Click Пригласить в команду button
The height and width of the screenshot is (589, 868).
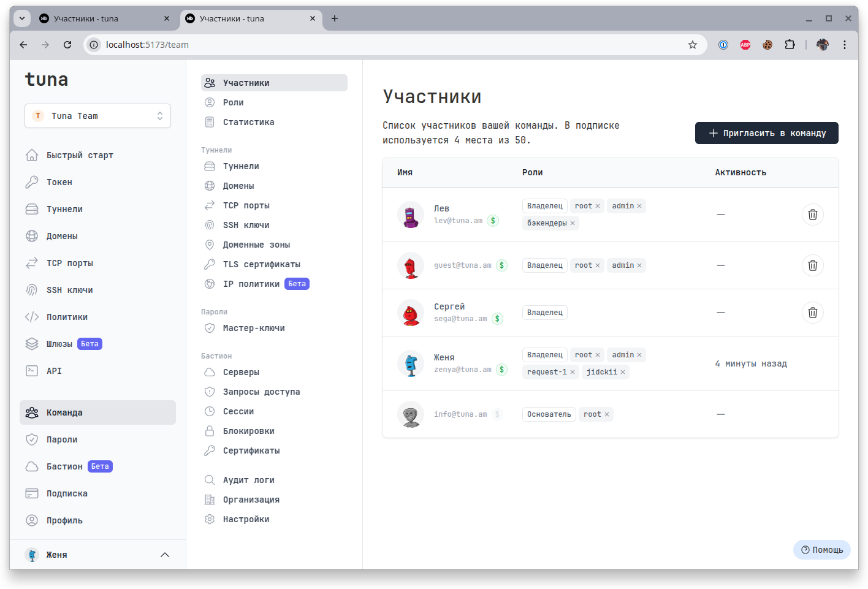point(766,133)
